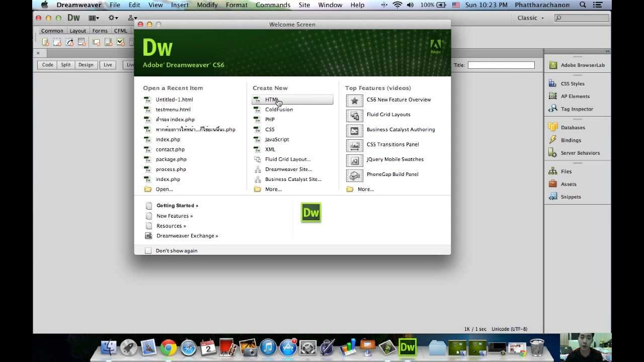644x362 pixels.
Task: Open Finder from the Dock
Action: pos(109,347)
